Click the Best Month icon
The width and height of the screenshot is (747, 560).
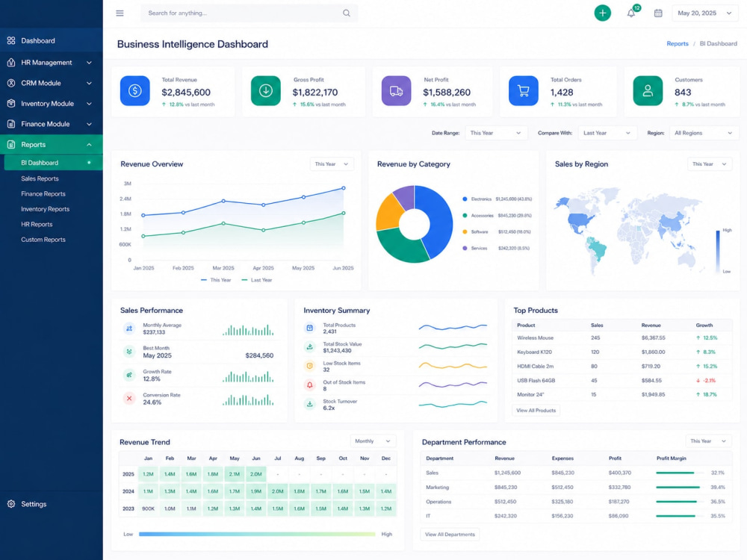pyautogui.click(x=129, y=352)
